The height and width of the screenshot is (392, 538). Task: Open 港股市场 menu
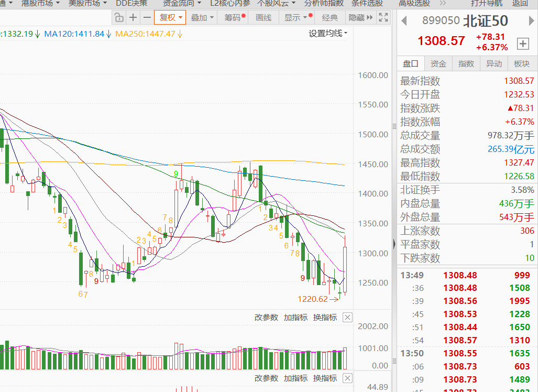[x=40, y=4]
